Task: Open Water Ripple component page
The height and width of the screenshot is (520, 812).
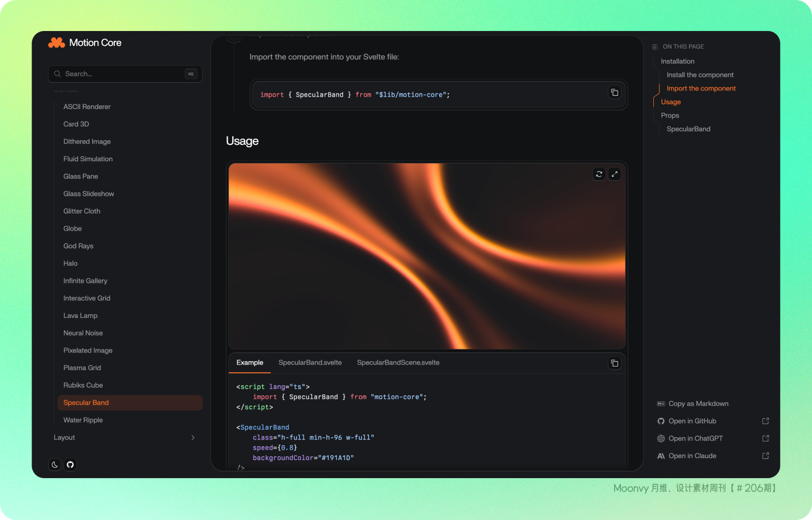Action: [x=83, y=420]
